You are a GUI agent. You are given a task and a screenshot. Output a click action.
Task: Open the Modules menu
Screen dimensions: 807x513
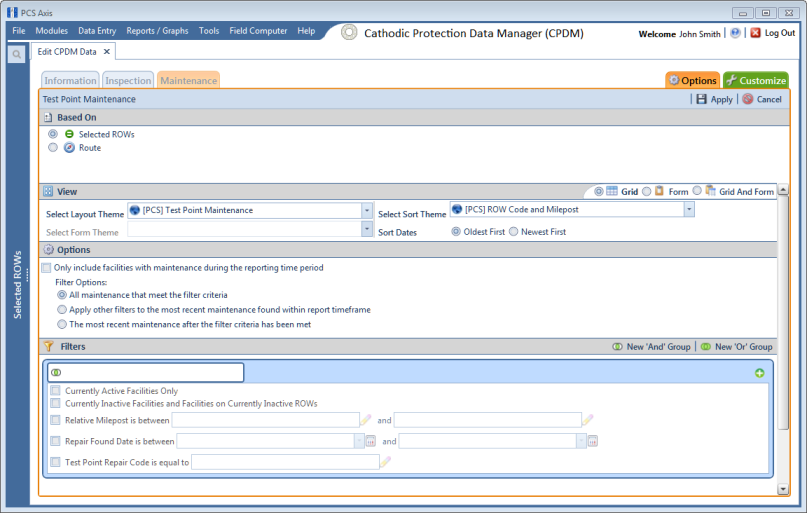point(51,31)
